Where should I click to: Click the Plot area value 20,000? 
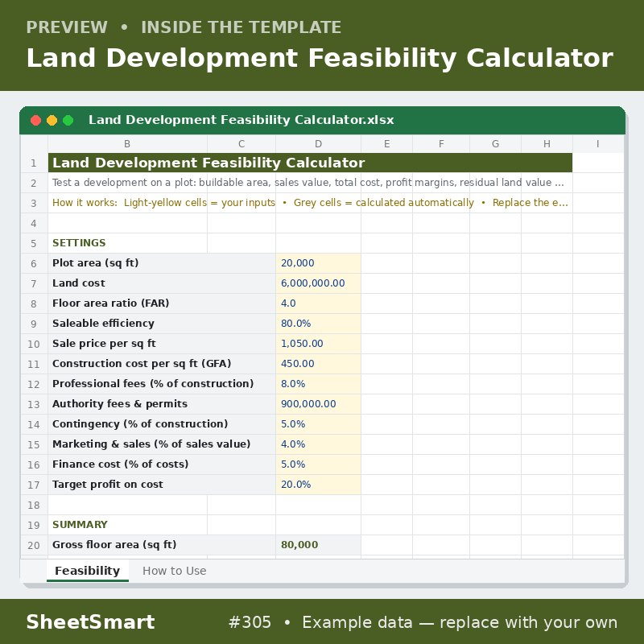pyautogui.click(x=318, y=263)
